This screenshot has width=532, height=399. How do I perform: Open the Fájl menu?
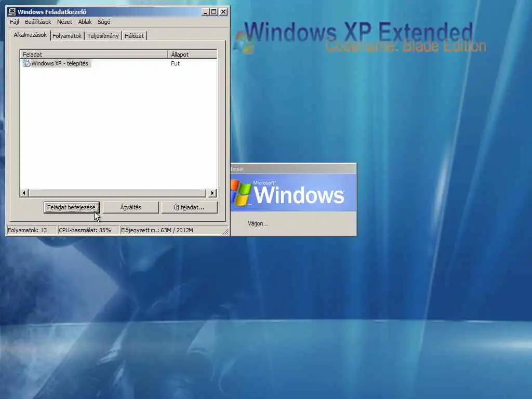[x=14, y=22]
